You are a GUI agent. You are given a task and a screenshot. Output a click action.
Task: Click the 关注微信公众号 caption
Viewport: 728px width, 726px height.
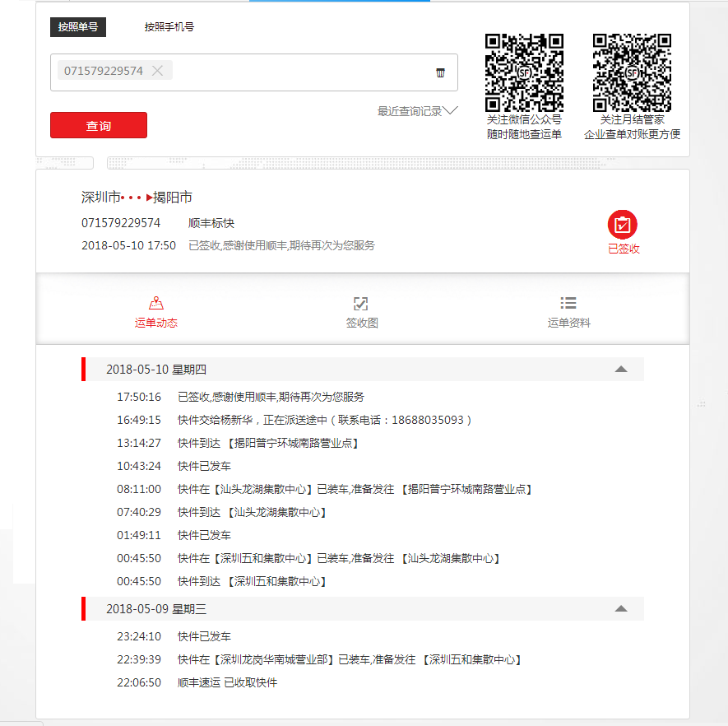pyautogui.click(x=524, y=119)
